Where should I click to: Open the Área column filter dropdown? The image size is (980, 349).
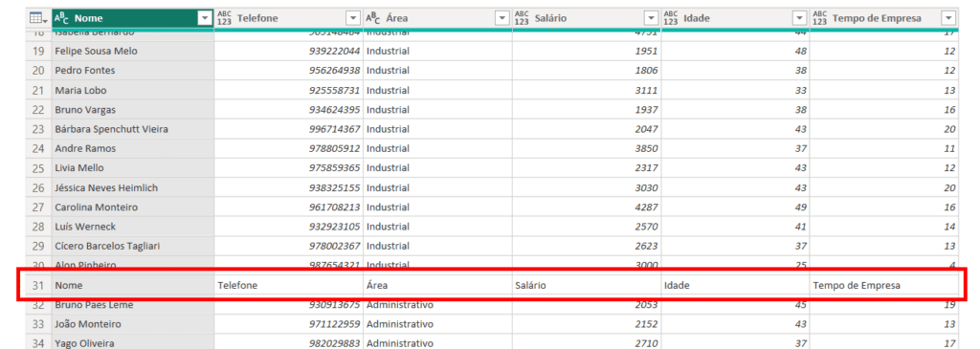point(502,19)
